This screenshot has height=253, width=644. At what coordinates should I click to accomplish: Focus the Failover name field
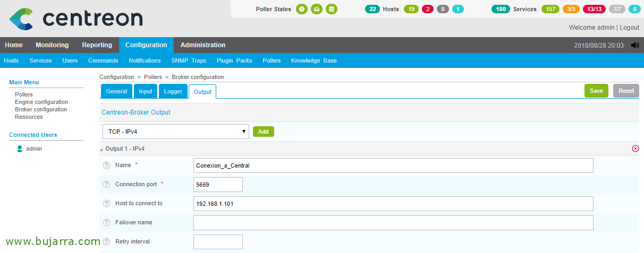tap(393, 223)
